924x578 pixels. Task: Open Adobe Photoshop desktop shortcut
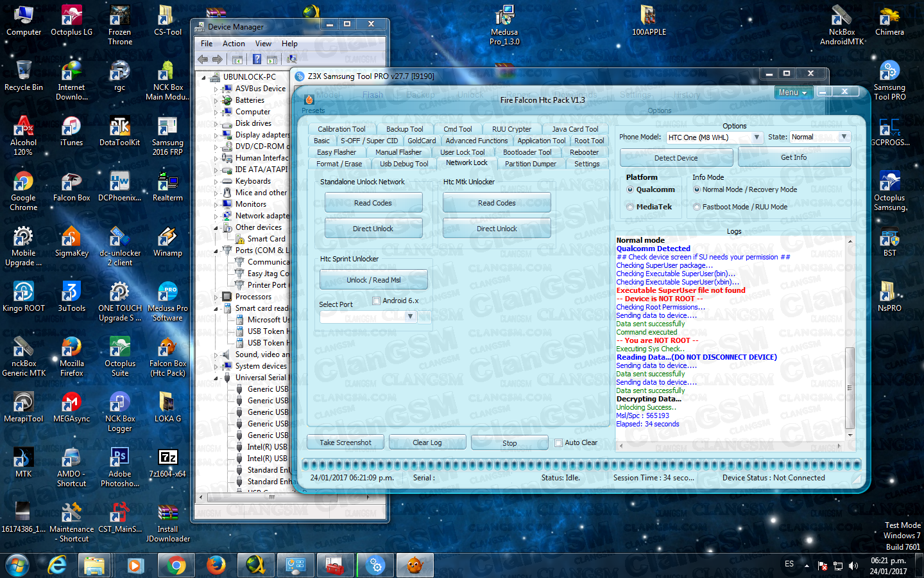[x=119, y=467]
